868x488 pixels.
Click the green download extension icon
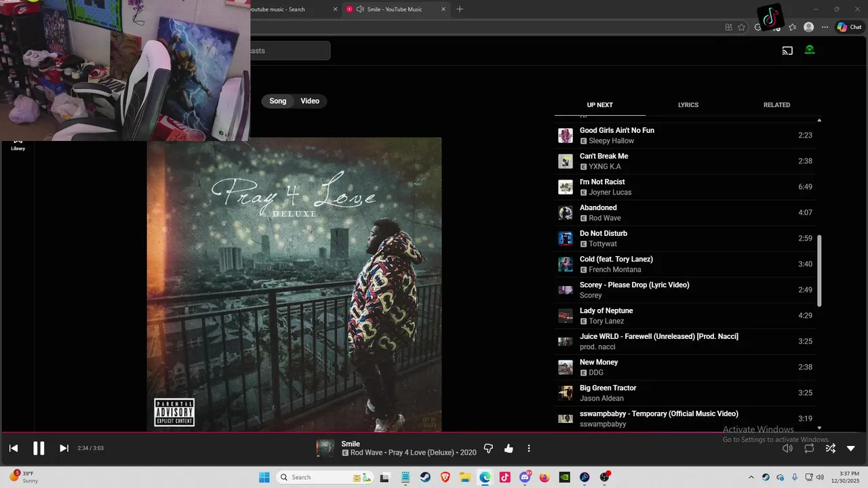[810, 50]
